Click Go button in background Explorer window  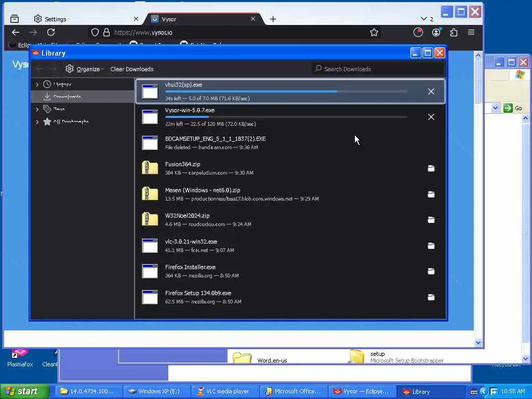coord(513,108)
